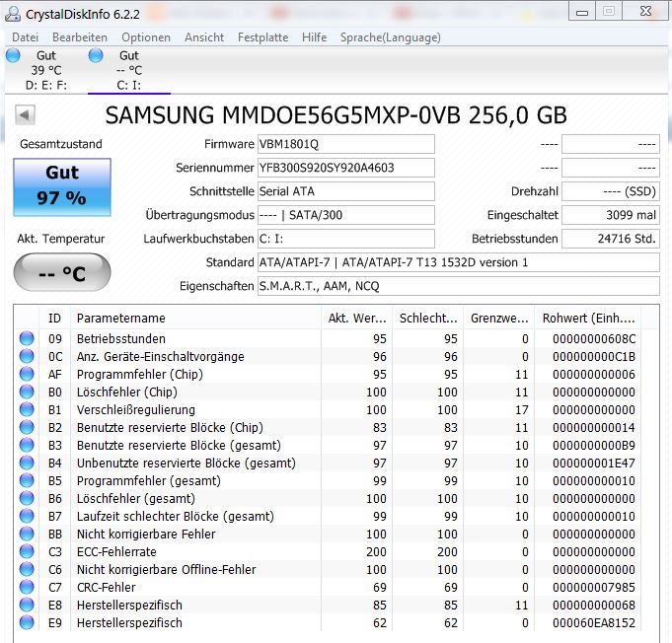Open the Festplatte menu

pos(262,37)
